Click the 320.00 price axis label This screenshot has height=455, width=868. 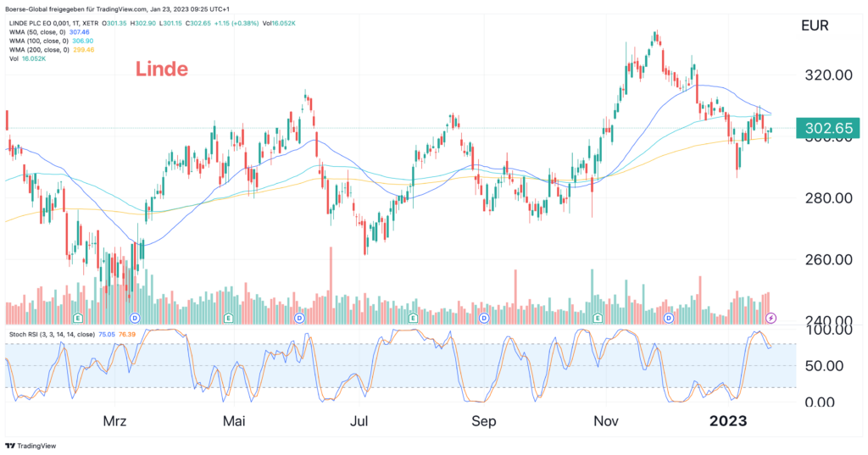(x=828, y=75)
